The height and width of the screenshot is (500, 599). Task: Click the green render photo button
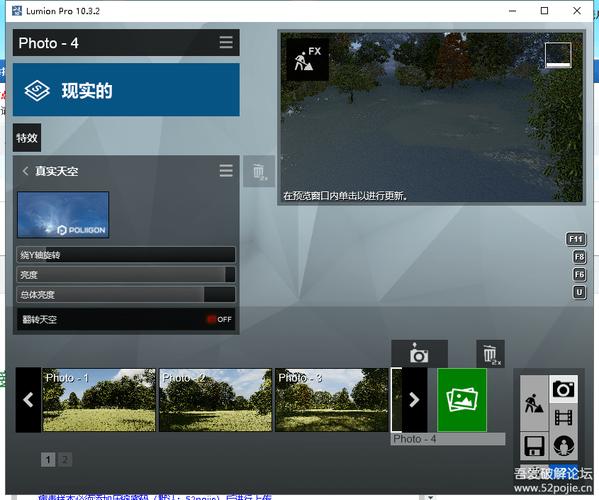point(462,400)
